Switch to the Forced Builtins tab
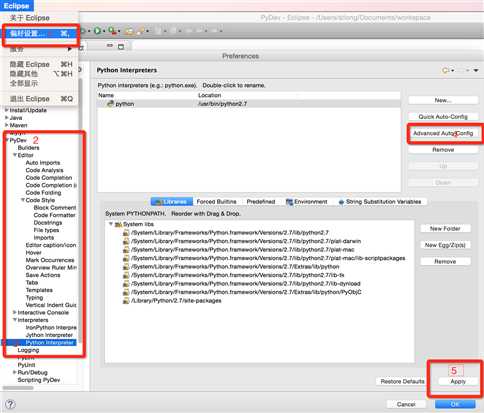484x413 pixels. pyautogui.click(x=216, y=202)
